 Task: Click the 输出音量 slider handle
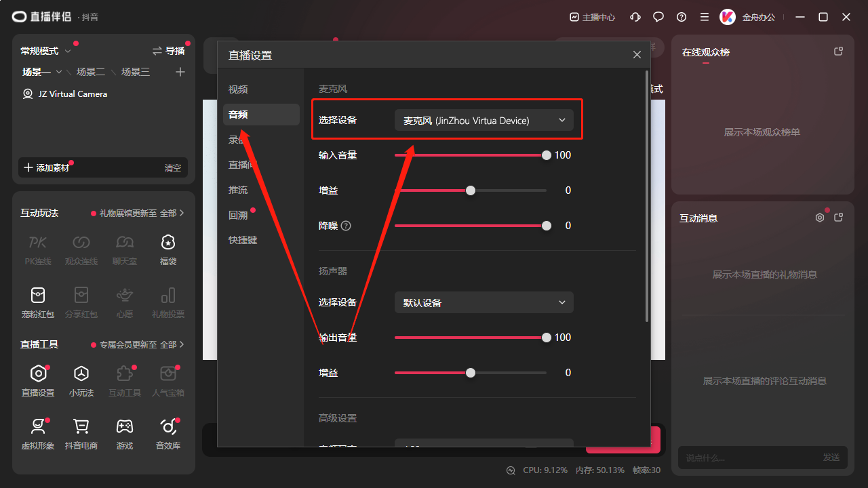tap(547, 338)
